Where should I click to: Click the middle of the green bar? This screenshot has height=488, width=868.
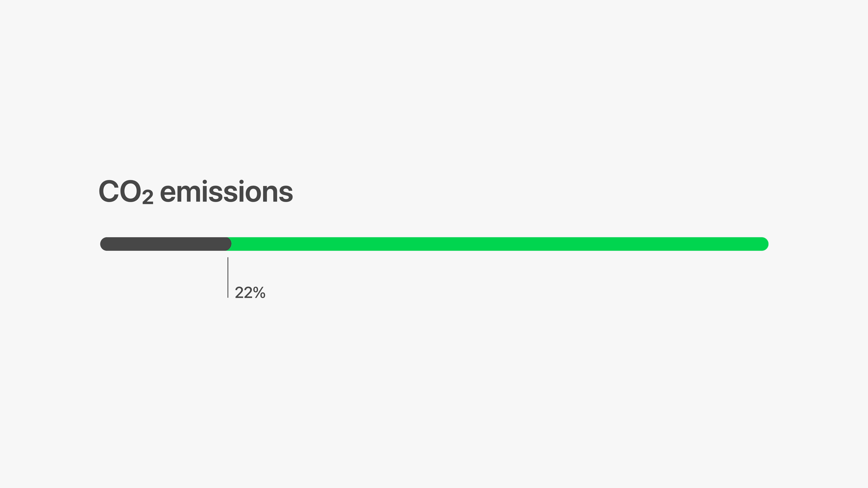(x=499, y=244)
